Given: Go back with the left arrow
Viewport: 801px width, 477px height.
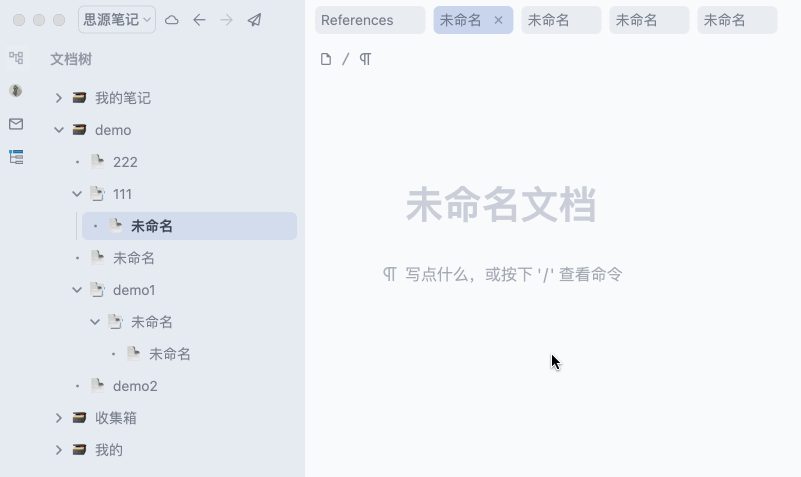Looking at the screenshot, I should click(x=199, y=20).
